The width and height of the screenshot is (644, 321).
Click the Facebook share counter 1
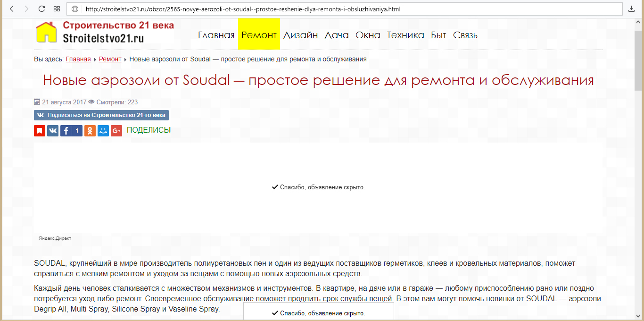[x=77, y=131]
